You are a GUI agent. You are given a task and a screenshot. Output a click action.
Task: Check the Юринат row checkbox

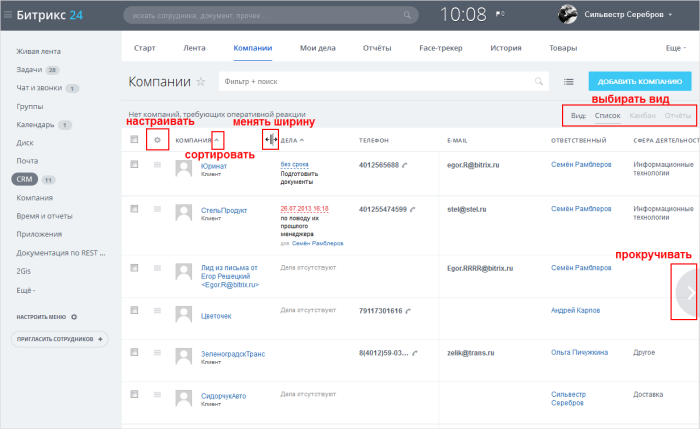(134, 164)
